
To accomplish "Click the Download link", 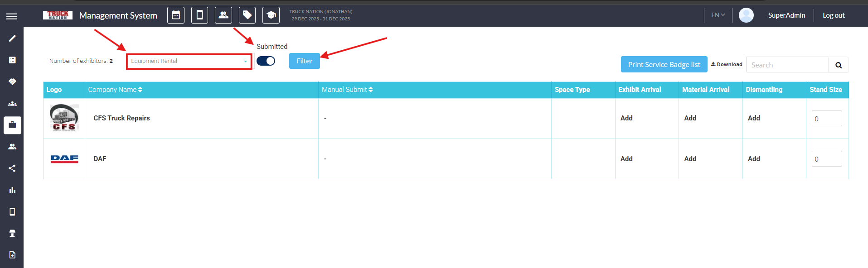I will click(x=727, y=64).
